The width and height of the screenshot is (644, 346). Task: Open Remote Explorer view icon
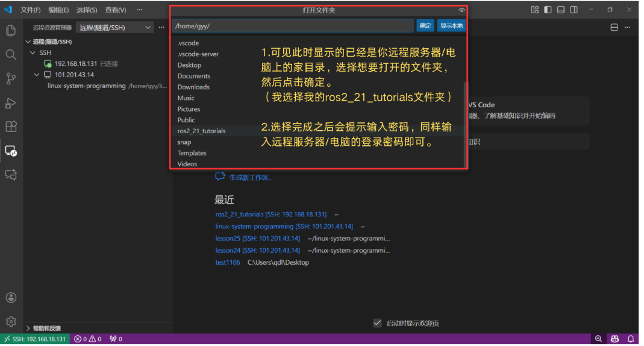point(11,151)
